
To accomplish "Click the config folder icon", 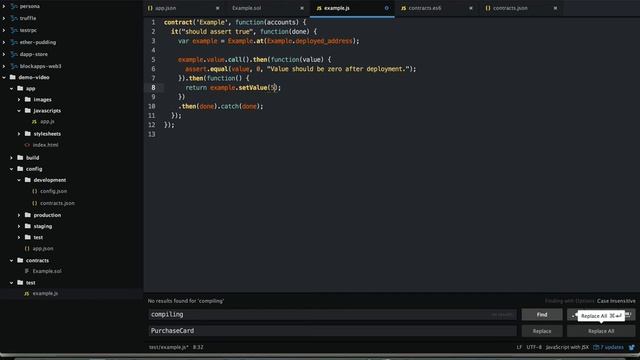I will [20, 169].
